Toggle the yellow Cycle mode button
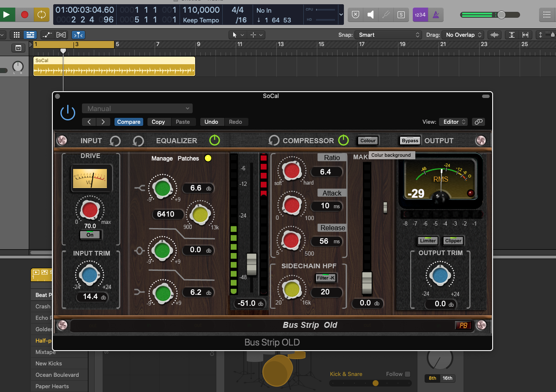Screen dimensions: 556x392 41,15
